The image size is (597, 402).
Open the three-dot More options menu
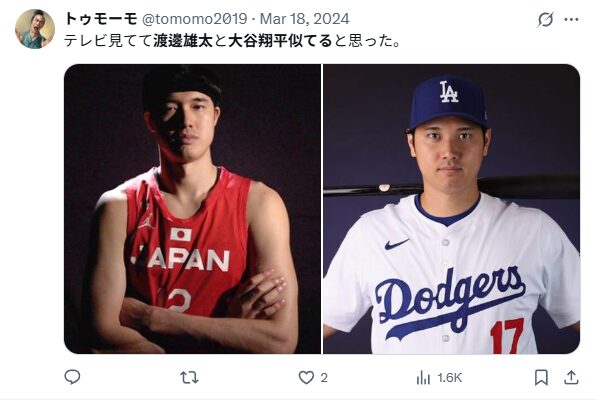[x=571, y=19]
